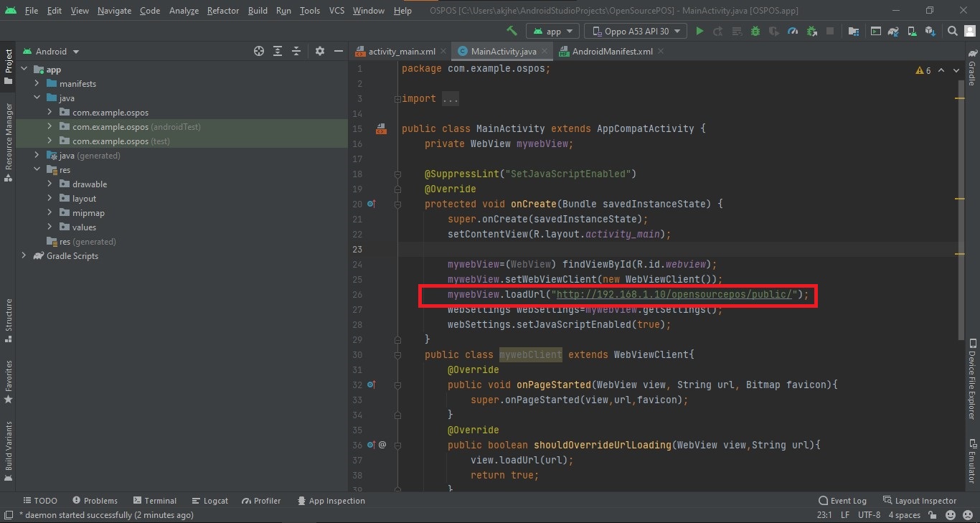Viewport: 980px width, 523px height.
Task: Click the line ending indicator LF
Action: [x=844, y=515]
